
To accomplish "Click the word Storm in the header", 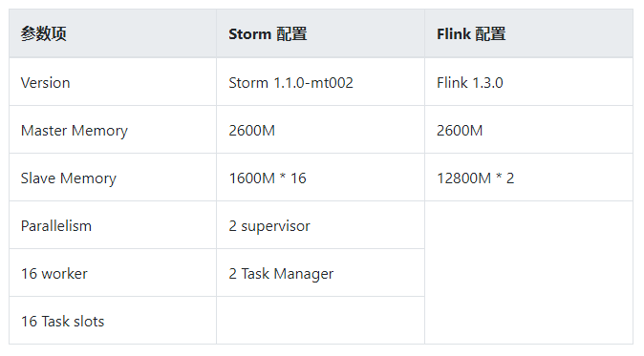I will coord(249,34).
